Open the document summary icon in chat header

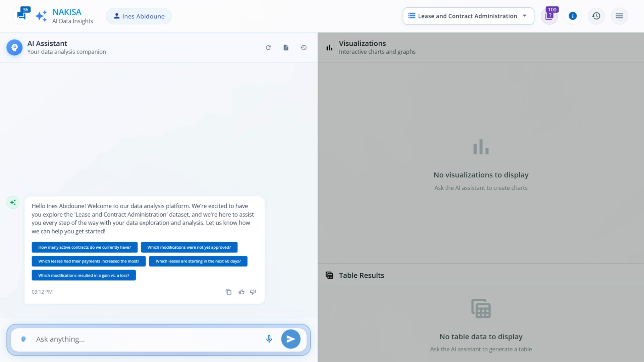tap(286, 48)
